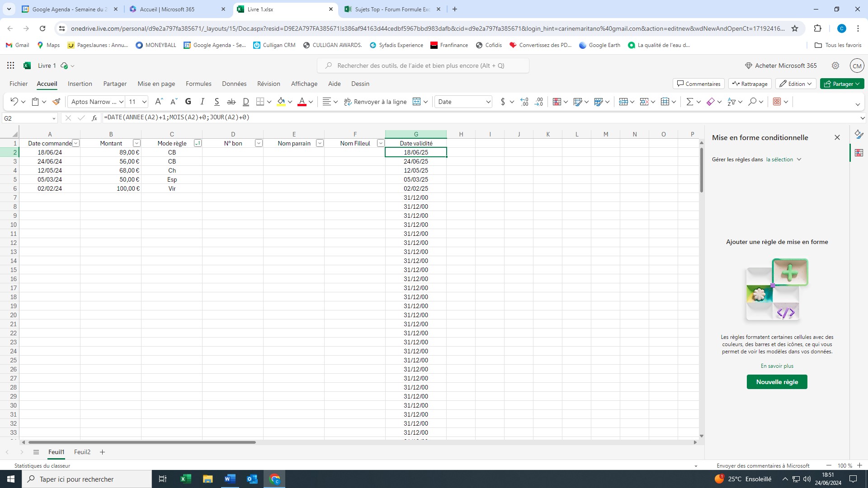The width and height of the screenshot is (868, 488).
Task: Activate the Format Painter brush
Action: click(x=57, y=102)
